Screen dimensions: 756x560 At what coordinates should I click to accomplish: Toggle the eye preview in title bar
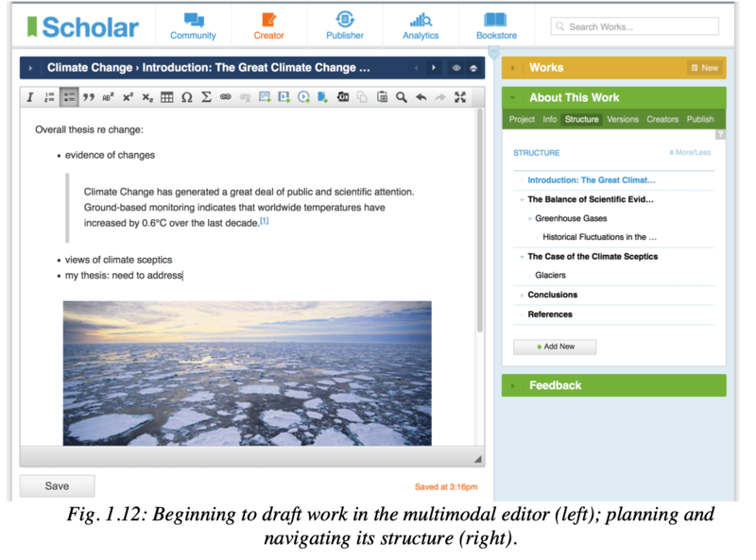456,68
